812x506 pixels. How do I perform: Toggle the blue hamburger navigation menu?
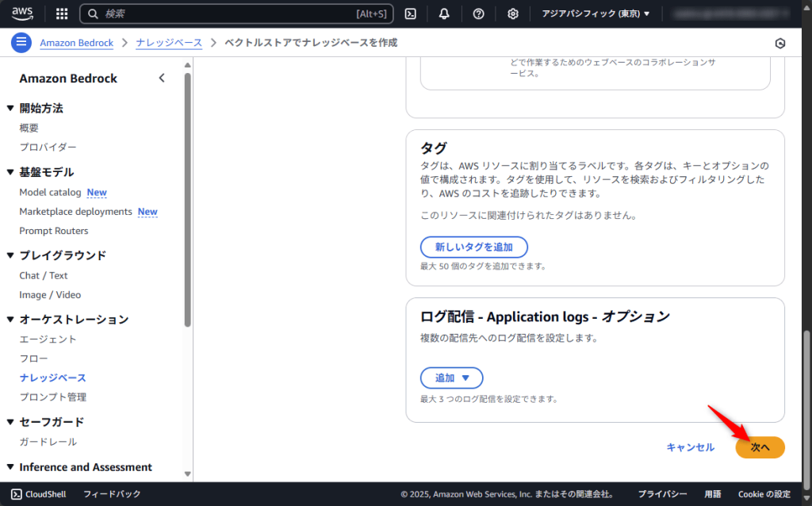click(21, 43)
